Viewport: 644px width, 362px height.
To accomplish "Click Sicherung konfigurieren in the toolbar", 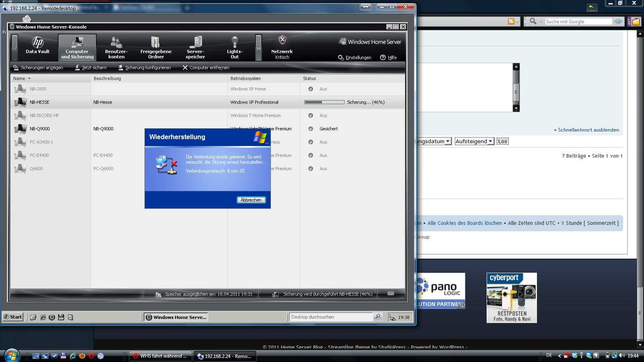I will (x=144, y=68).
